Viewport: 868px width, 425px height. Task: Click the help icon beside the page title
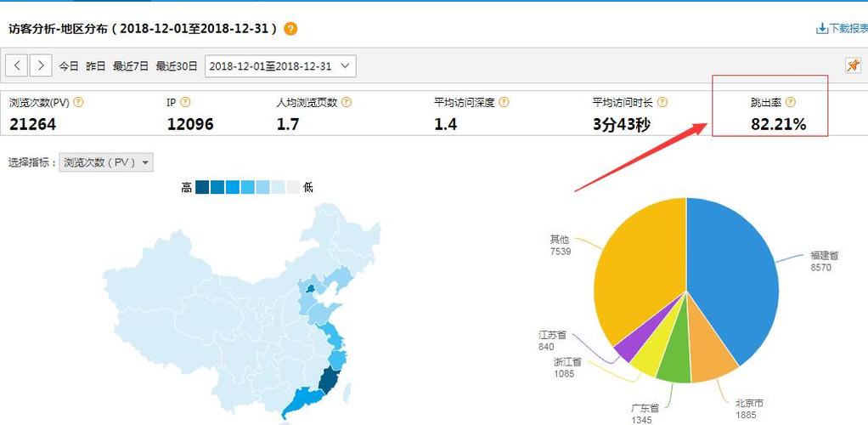click(290, 29)
